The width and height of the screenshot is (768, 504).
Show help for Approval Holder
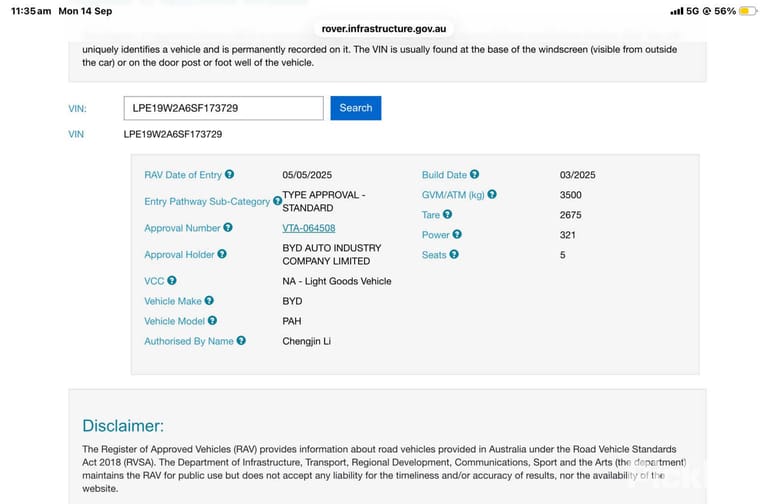click(222, 254)
